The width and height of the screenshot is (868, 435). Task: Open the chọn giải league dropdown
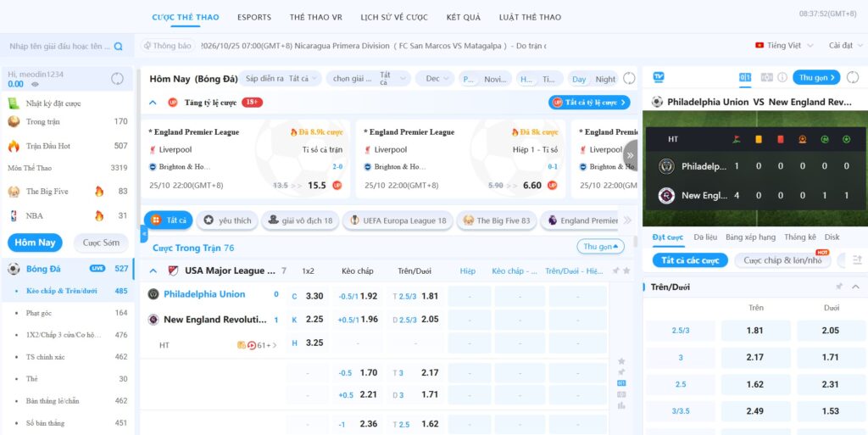[368, 79]
